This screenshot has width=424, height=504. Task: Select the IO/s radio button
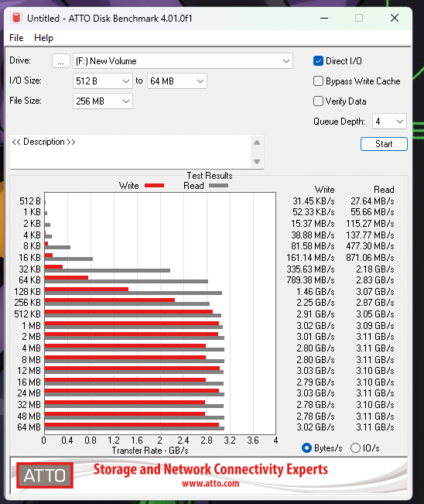coord(355,447)
